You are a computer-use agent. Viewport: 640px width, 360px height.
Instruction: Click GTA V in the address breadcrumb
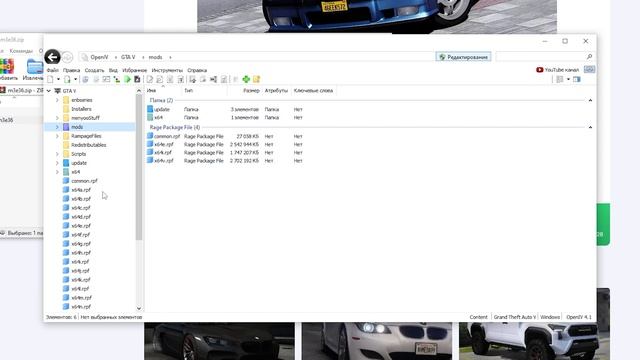tap(128, 57)
